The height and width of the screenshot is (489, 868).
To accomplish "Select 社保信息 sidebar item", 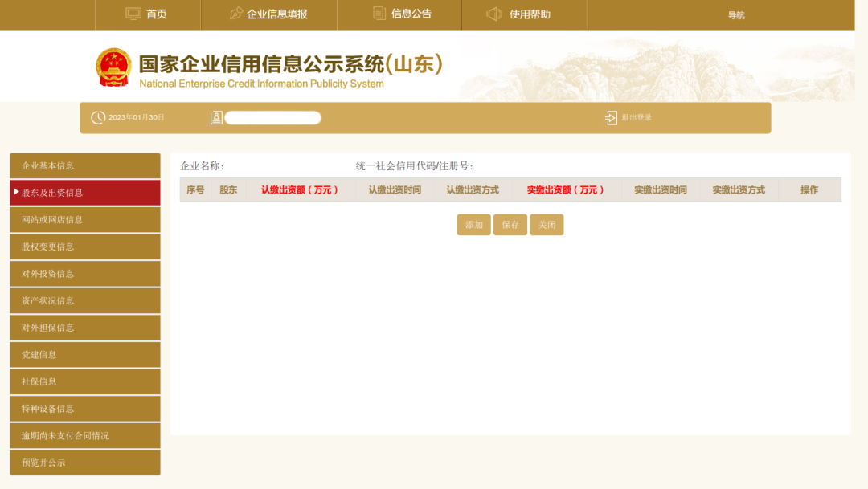I will [85, 381].
